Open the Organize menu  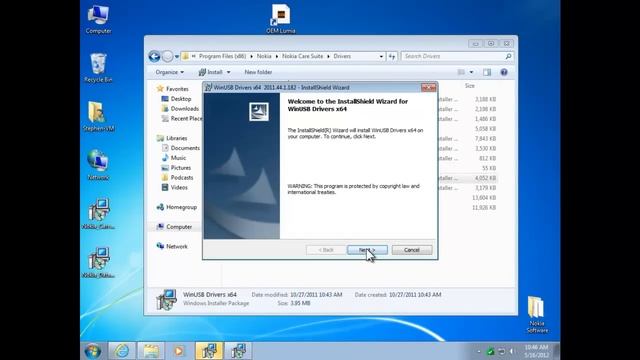(169, 72)
